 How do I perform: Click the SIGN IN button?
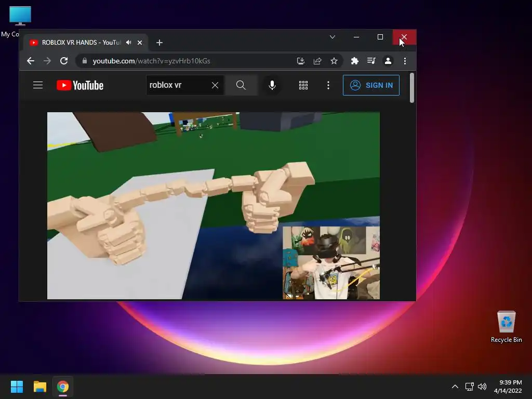(x=371, y=85)
